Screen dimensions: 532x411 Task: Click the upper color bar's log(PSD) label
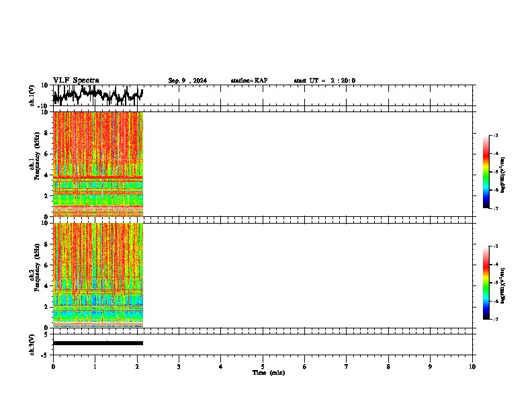pos(503,175)
